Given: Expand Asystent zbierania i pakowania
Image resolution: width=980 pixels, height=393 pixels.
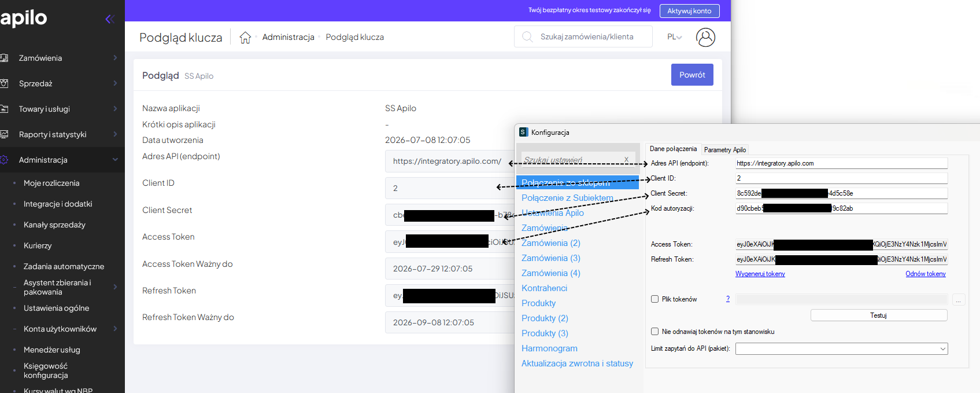Looking at the screenshot, I should (x=115, y=287).
